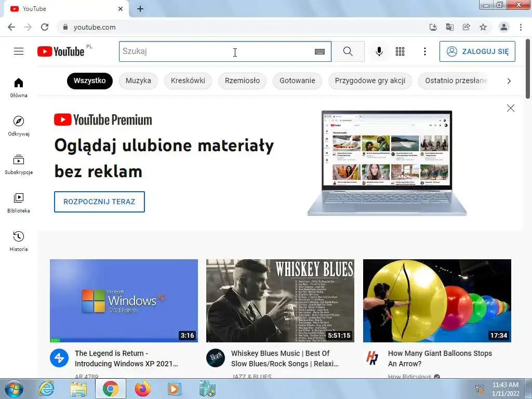Click the YouTube logo
Viewport: 532px width, 399px height.
tap(61, 51)
